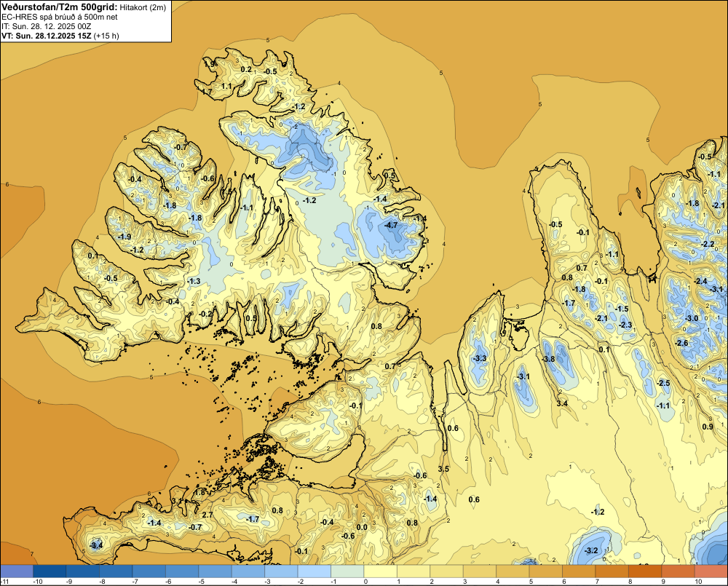Click the legend scale label '-7'

(135, 582)
